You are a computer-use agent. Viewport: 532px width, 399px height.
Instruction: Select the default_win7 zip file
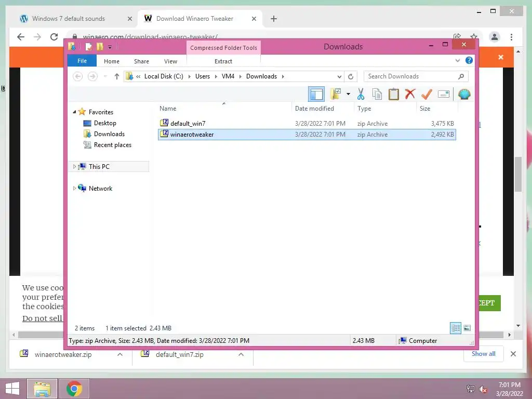(307, 124)
